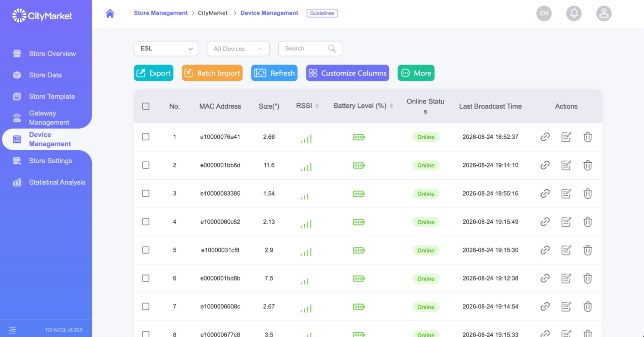Open the user profile avatar

pos(604,13)
